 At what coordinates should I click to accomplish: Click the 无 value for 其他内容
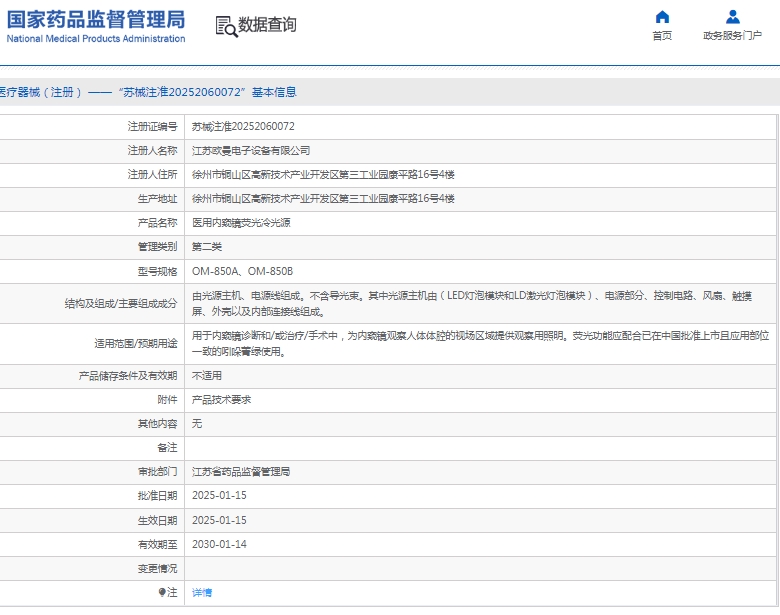(x=197, y=423)
